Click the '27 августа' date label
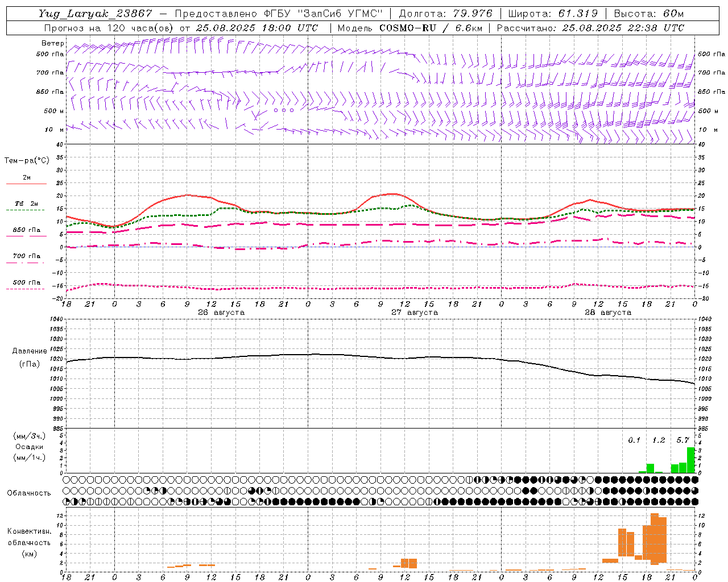Image resolution: width=728 pixels, height=582 pixels. (415, 313)
